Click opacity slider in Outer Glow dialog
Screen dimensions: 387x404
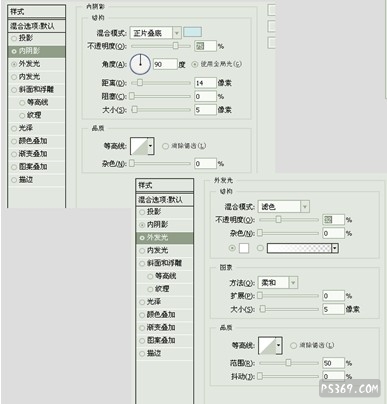pyautogui.click(x=289, y=219)
